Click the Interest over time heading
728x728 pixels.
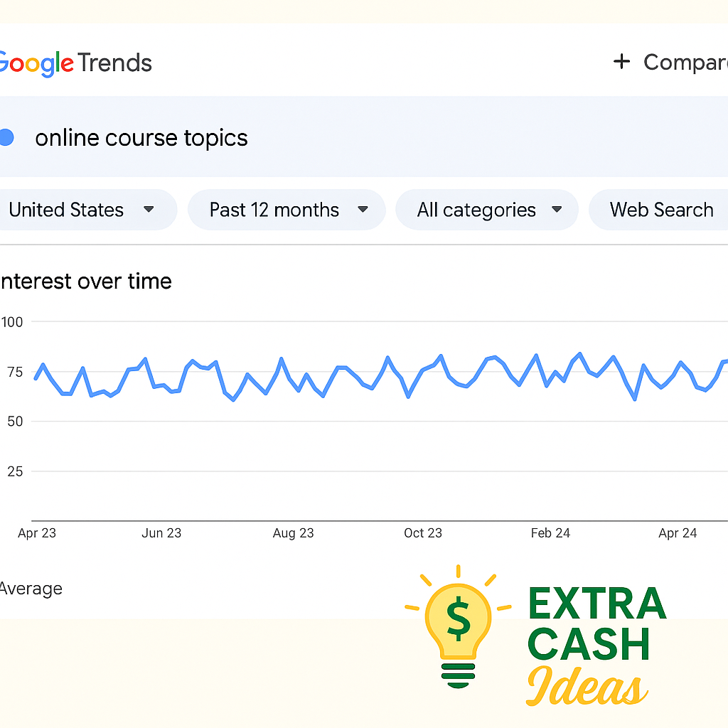[x=85, y=282]
